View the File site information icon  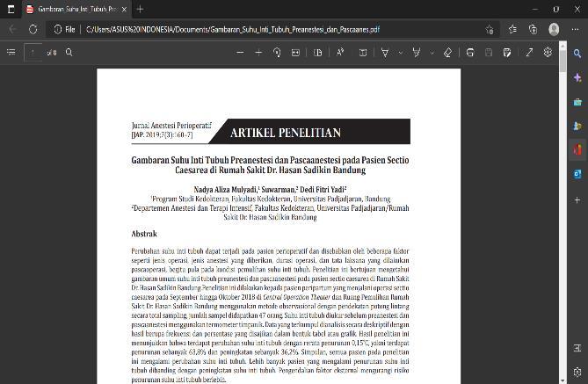64,29
